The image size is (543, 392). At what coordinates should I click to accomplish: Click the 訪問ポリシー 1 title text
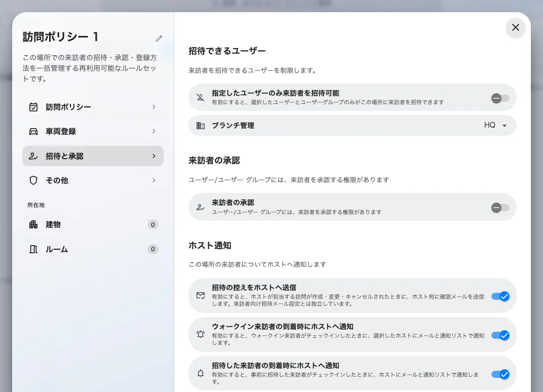point(61,36)
